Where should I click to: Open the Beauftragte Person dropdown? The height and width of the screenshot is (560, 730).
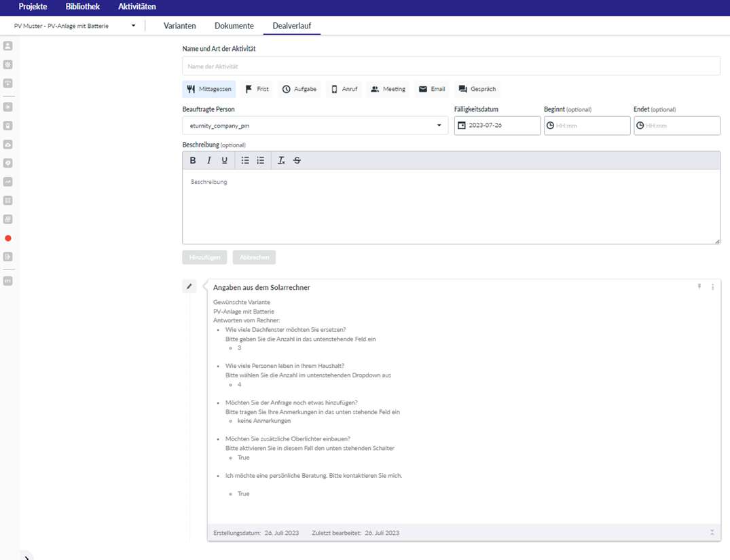click(315, 126)
